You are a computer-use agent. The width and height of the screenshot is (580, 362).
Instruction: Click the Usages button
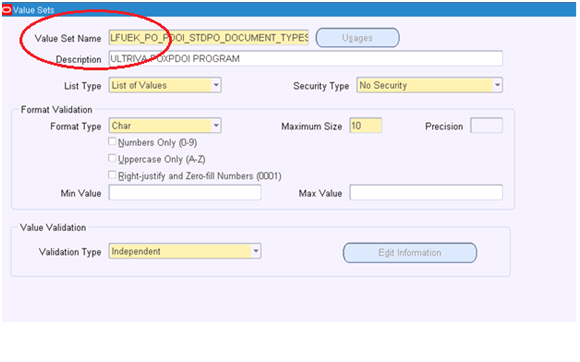pyautogui.click(x=357, y=38)
